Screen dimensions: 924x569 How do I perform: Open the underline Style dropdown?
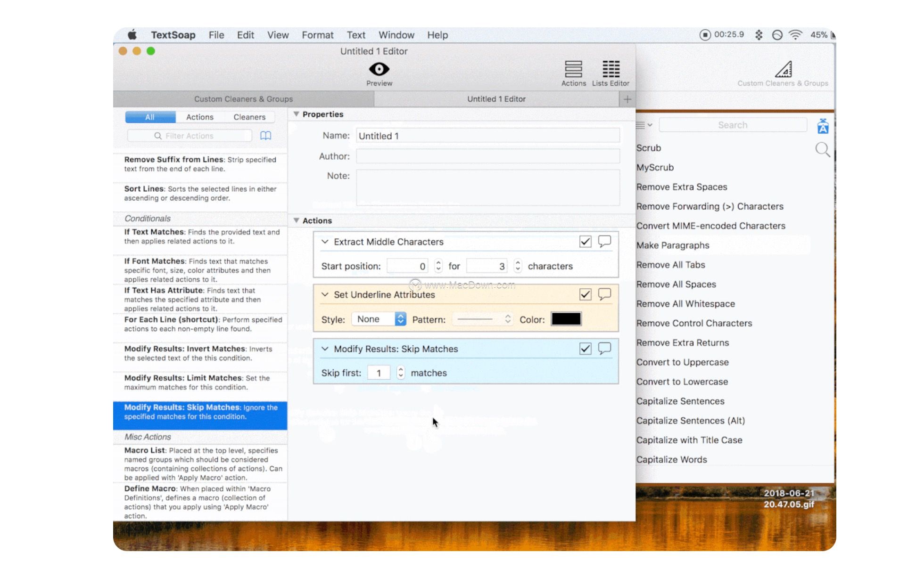[379, 319]
